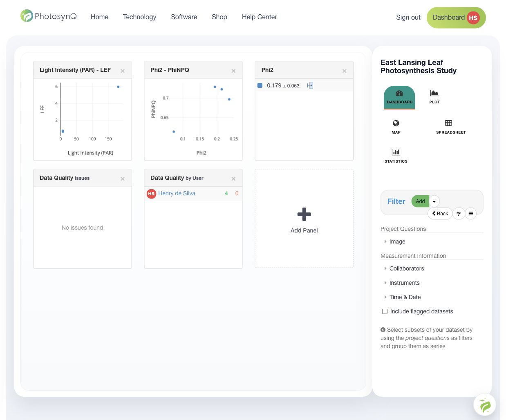Expand the Time & Date filter
The height and width of the screenshot is (420, 506).
403,297
